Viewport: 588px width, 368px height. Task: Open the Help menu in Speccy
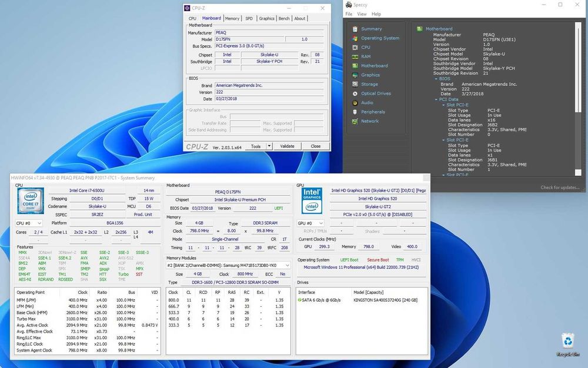tap(376, 14)
